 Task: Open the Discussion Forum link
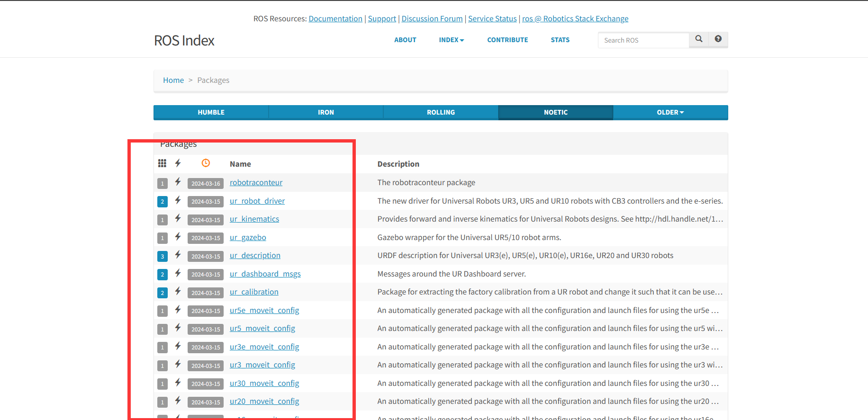(x=432, y=19)
